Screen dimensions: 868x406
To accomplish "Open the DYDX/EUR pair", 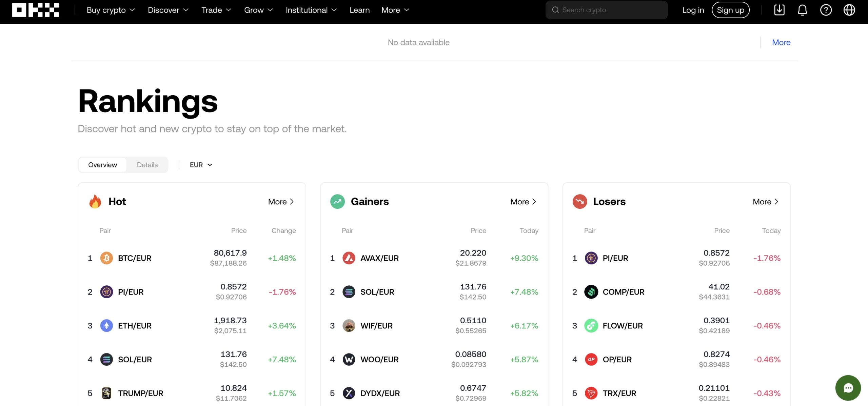I will click(380, 393).
